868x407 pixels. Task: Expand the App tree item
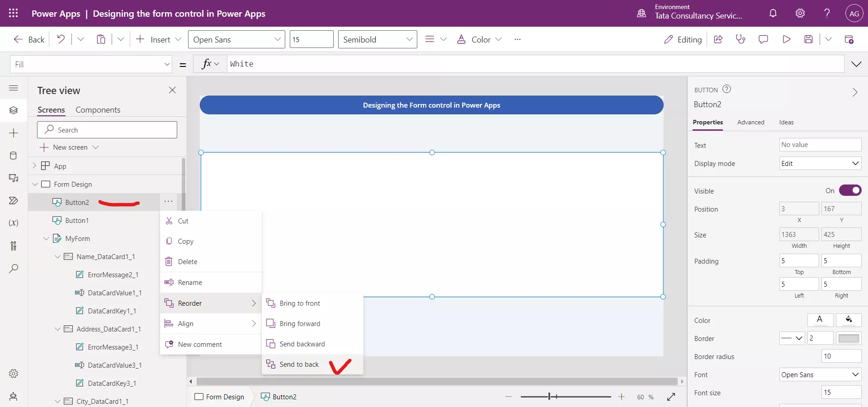click(x=35, y=166)
